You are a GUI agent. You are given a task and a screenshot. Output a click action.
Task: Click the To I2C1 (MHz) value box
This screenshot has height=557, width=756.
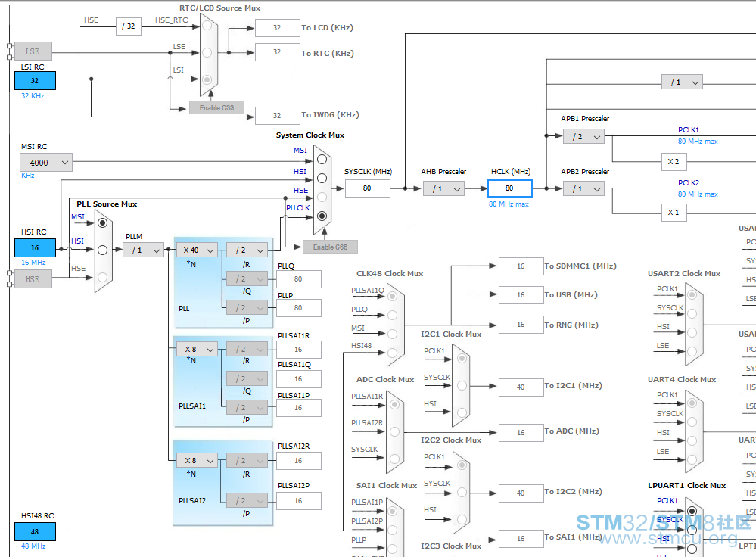521,387
